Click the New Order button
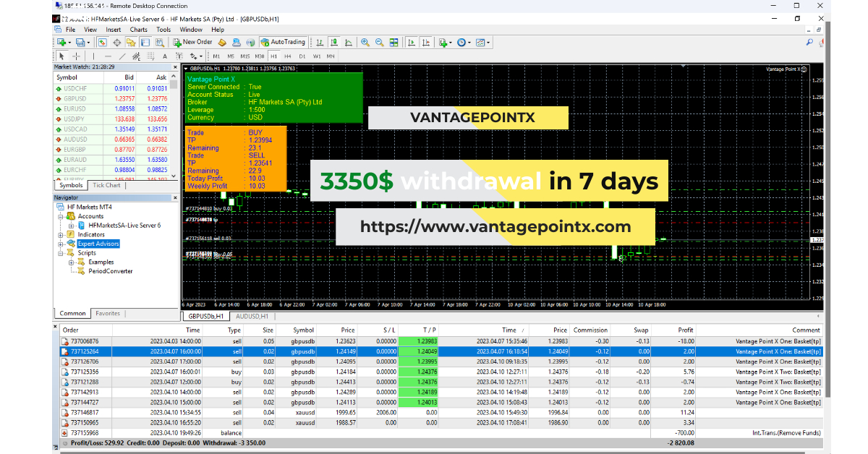Screen dimensions: 868x454 pos(192,42)
